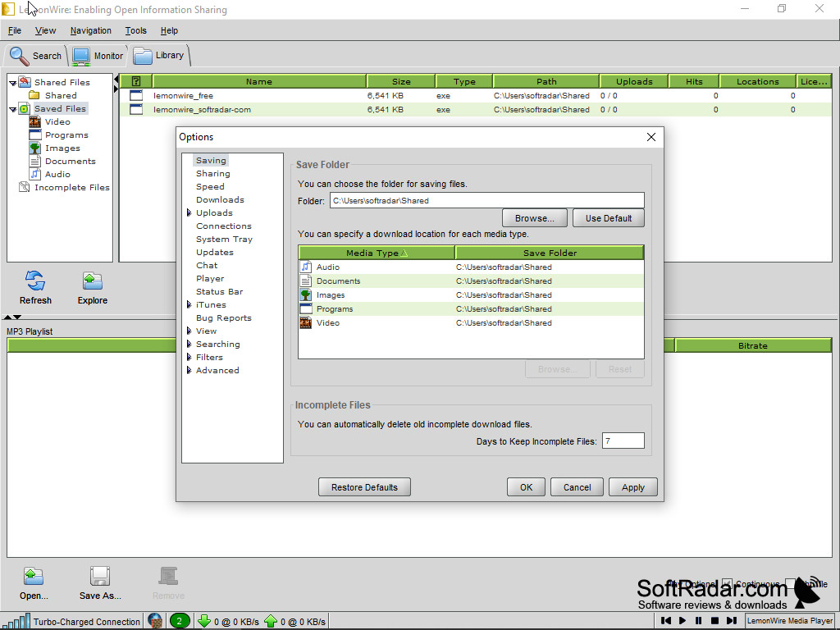
Task: Click the Audio media type icon in the Options table
Action: [305, 267]
